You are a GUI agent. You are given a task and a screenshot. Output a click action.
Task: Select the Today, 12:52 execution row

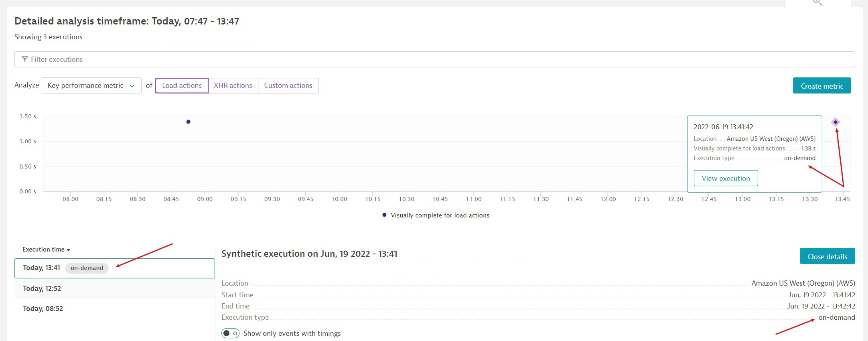pyautogui.click(x=114, y=288)
